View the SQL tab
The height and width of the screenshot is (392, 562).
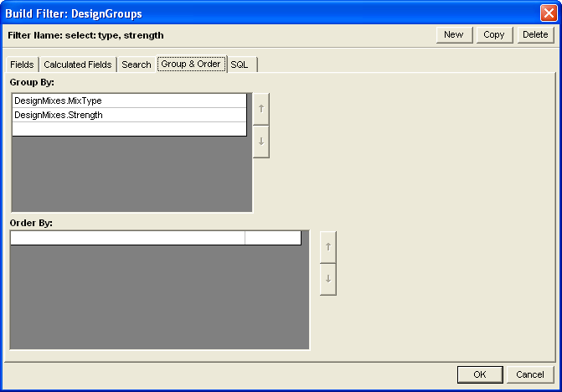(x=240, y=64)
